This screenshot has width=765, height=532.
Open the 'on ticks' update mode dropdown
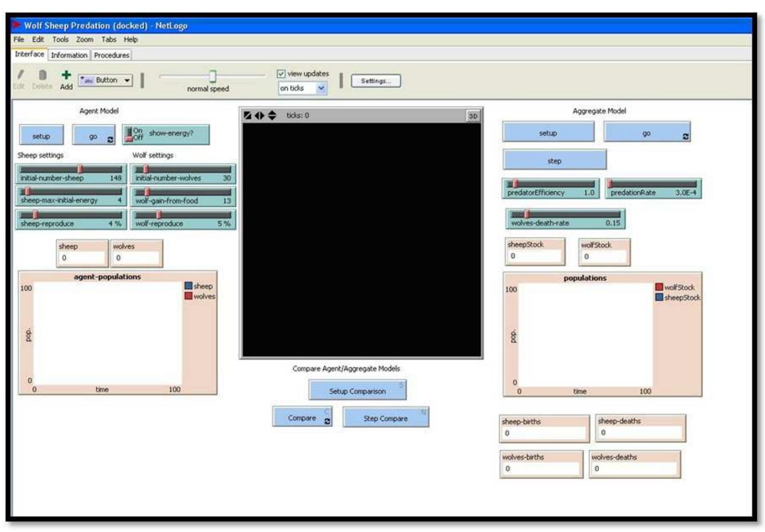303,88
